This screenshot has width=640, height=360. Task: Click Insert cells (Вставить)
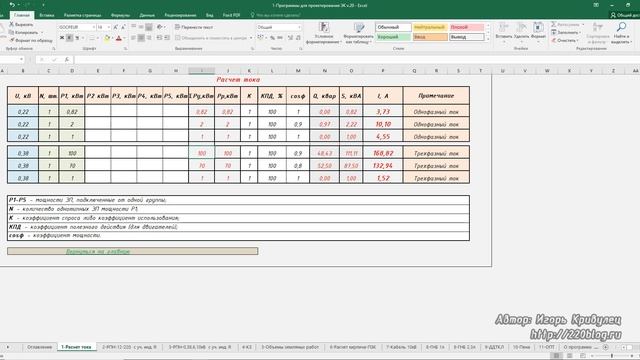[x=504, y=32]
